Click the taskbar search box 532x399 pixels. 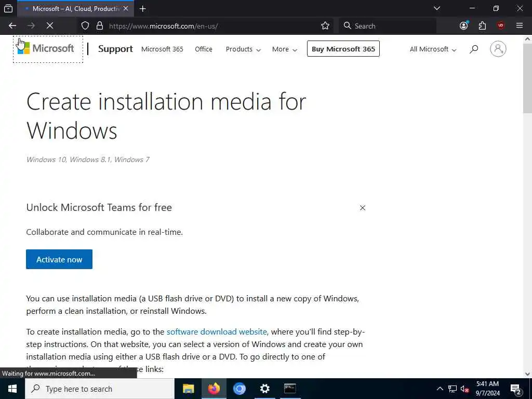[99, 389]
